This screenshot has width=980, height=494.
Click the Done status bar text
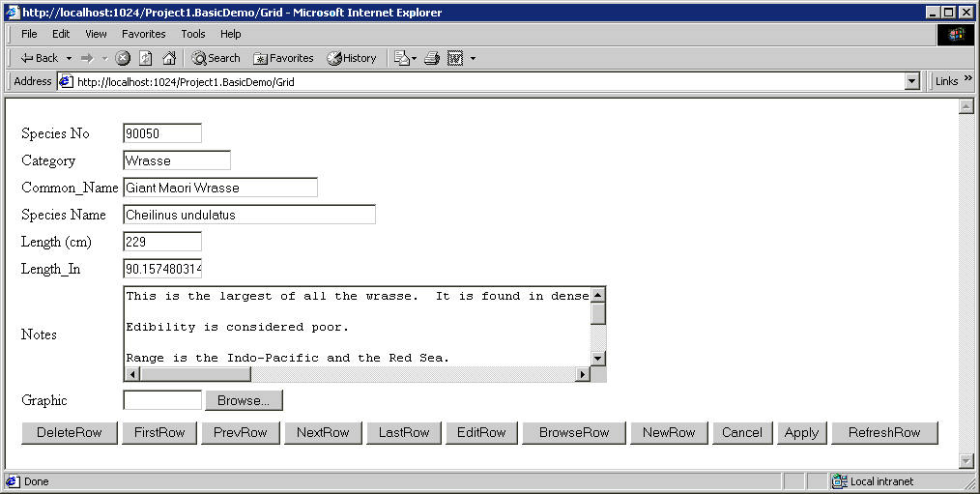pos(37,481)
